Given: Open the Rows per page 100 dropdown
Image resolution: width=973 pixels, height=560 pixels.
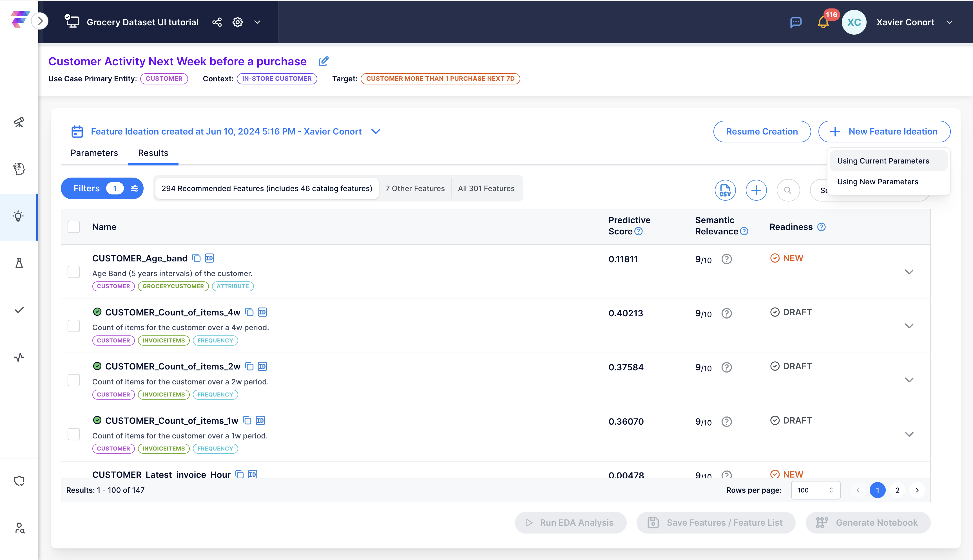Looking at the screenshot, I should [815, 490].
